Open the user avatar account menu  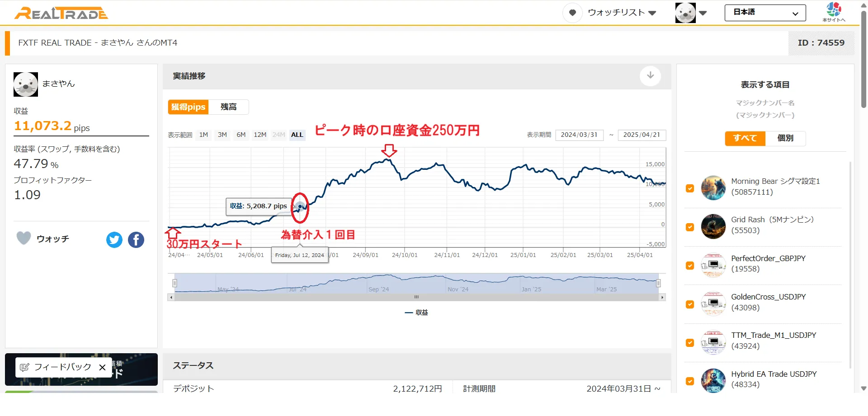(x=691, y=13)
